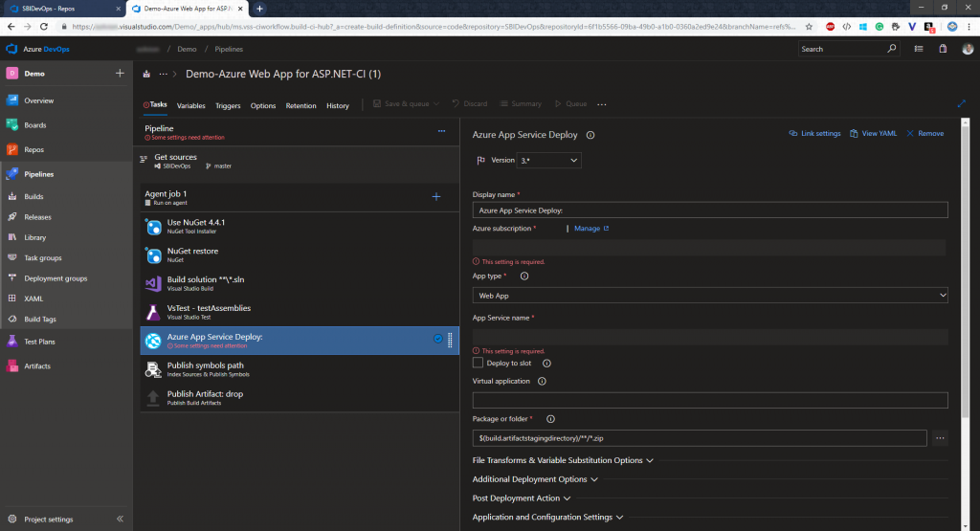The image size is (980, 531).
Task: Click the Azure DevOps logo
Action: (x=11, y=49)
